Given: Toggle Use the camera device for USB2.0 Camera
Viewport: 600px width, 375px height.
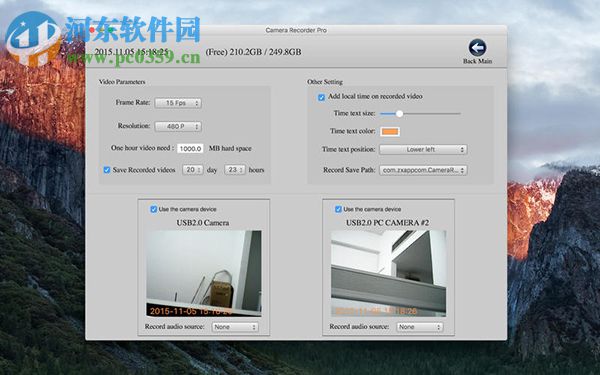Looking at the screenshot, I should pos(153,209).
